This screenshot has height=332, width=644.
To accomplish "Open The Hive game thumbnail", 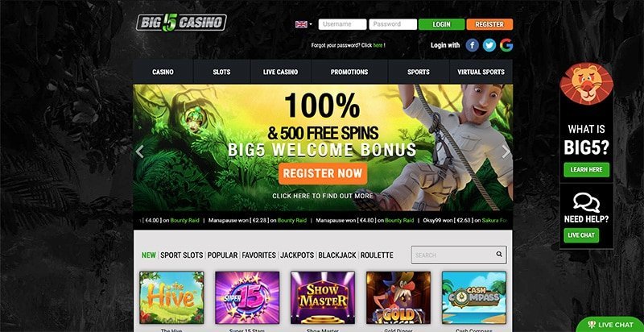I will click(171, 297).
